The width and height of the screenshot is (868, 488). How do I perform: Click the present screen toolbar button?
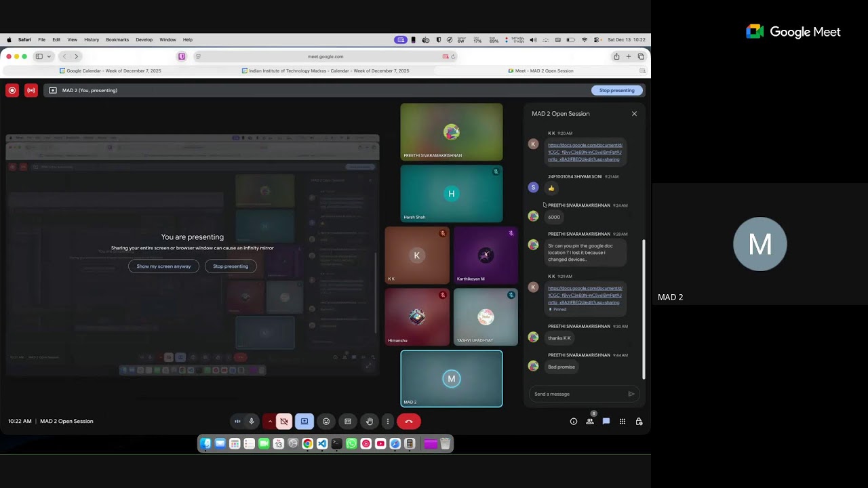[304, 422]
